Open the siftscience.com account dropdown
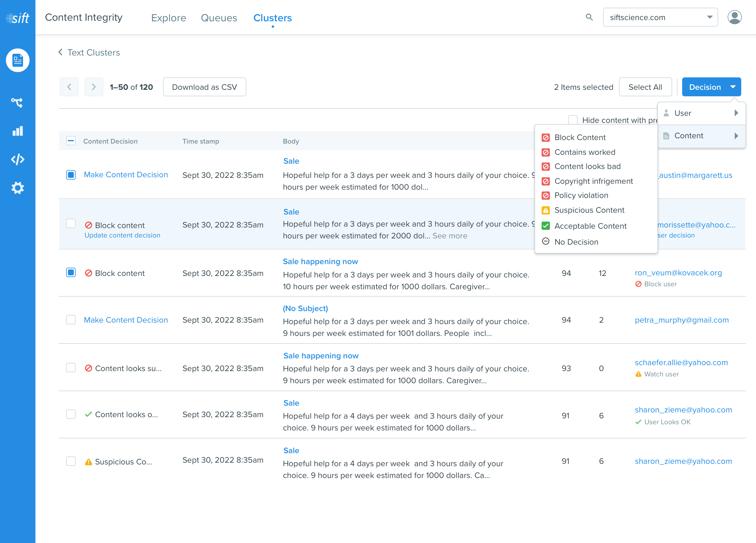The height and width of the screenshot is (543, 756). [x=660, y=17]
